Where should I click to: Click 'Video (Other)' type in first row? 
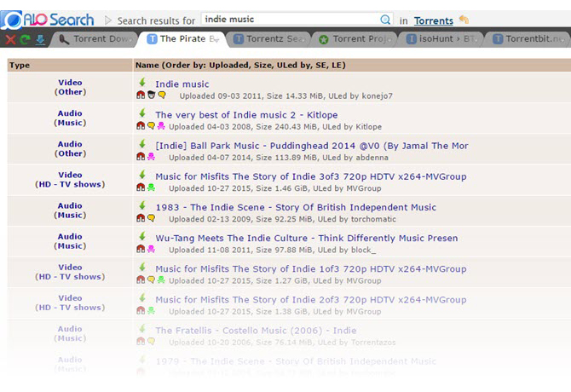(70, 88)
